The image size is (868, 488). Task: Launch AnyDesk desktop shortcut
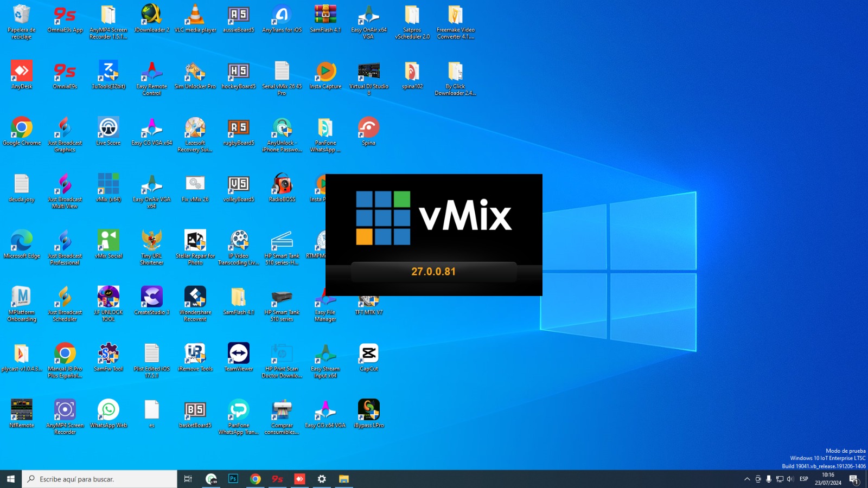click(22, 75)
